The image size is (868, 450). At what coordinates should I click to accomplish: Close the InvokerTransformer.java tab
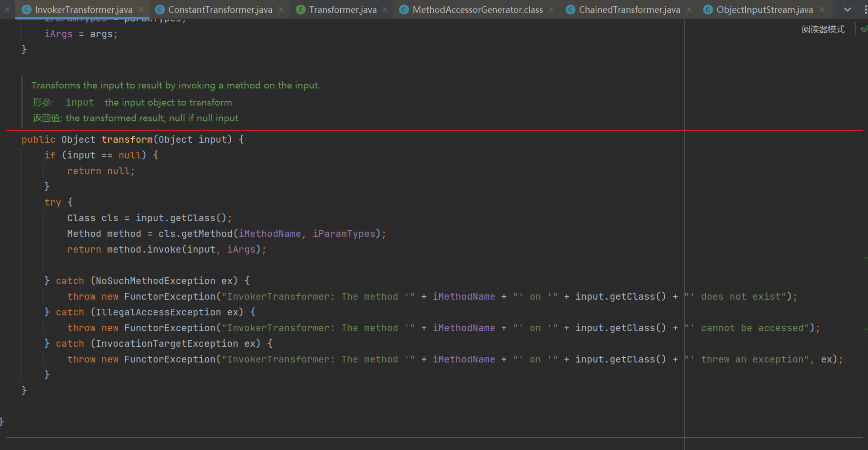pos(141,10)
